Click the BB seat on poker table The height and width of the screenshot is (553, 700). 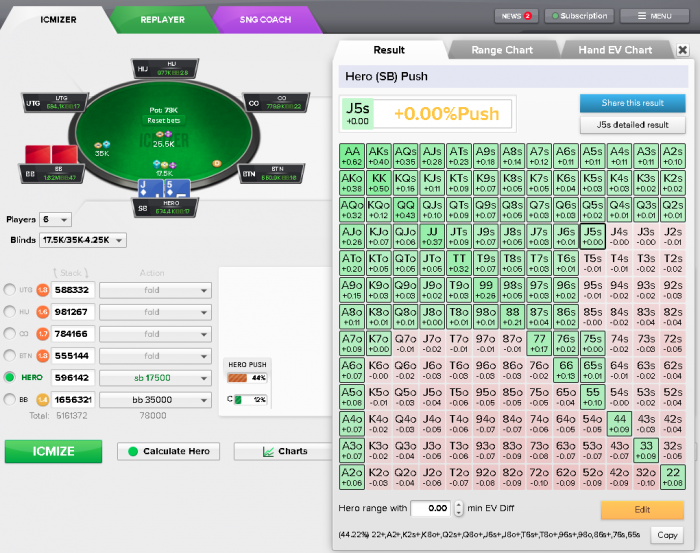pos(51,174)
